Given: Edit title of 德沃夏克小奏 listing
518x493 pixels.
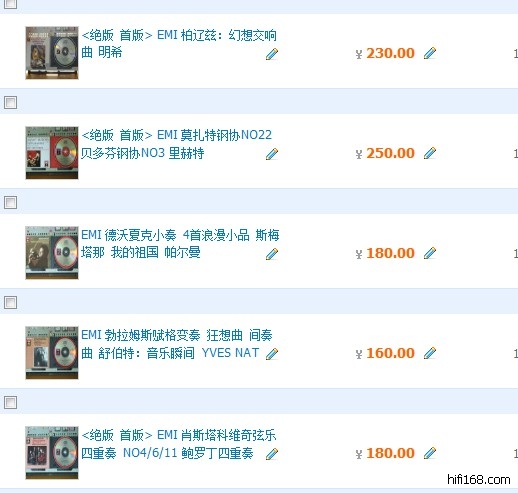Looking at the screenshot, I should point(272,254).
